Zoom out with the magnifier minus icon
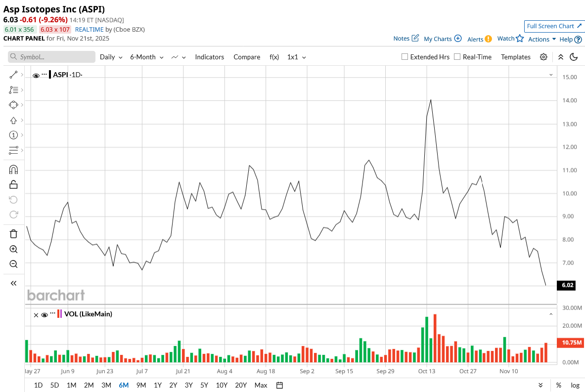The image size is (585, 392). (x=13, y=264)
